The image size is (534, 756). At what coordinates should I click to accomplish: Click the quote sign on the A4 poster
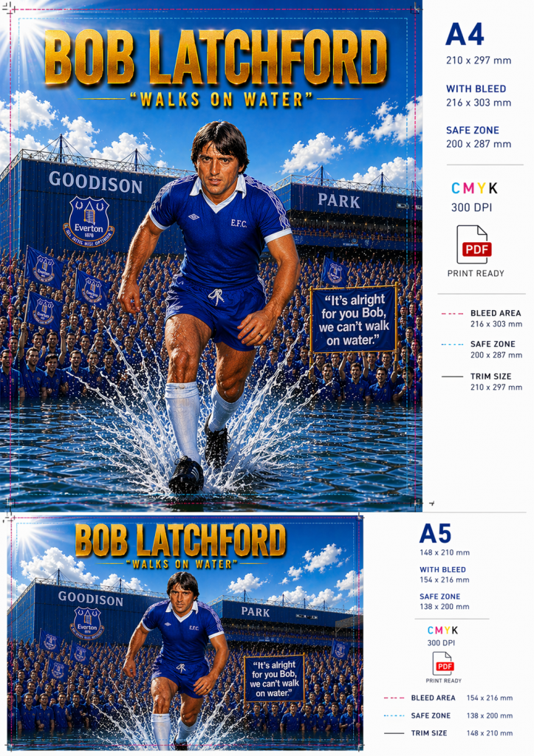(354, 320)
